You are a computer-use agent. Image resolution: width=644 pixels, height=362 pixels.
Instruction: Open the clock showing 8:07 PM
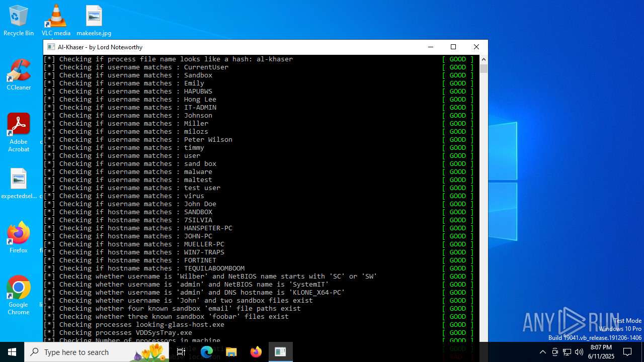pos(602,352)
